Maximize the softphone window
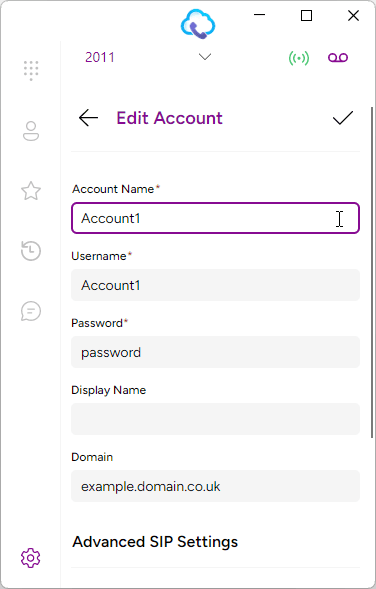 tap(307, 15)
